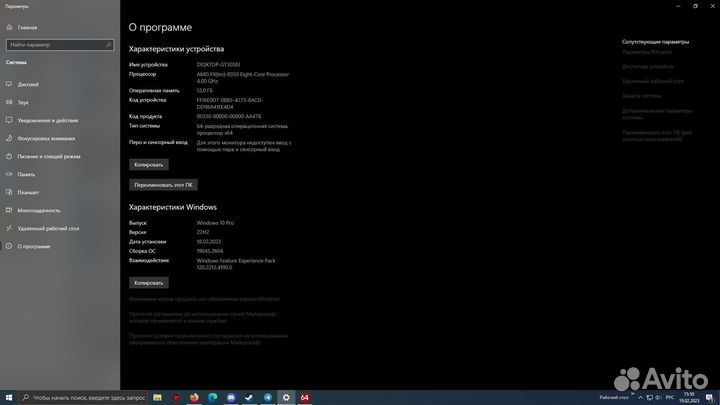Select install date 18.02.2023 value
Screen dimensions: 720x405
point(209,242)
